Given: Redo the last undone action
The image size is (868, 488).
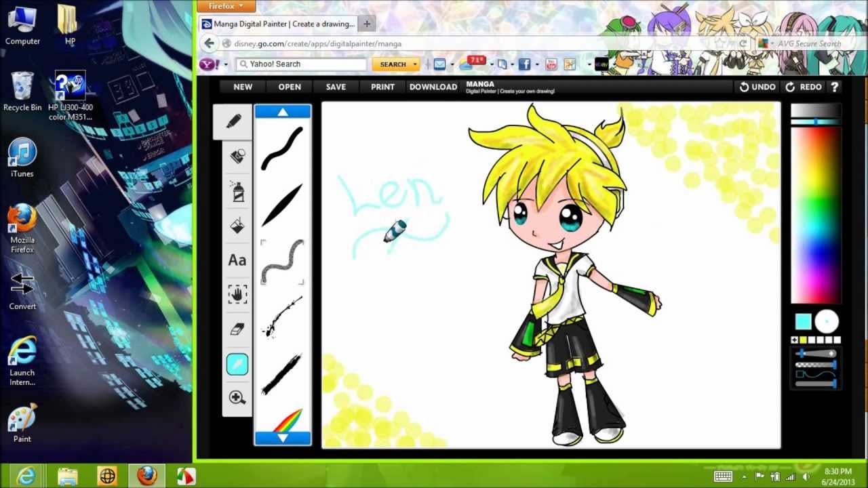Looking at the screenshot, I should (x=804, y=87).
